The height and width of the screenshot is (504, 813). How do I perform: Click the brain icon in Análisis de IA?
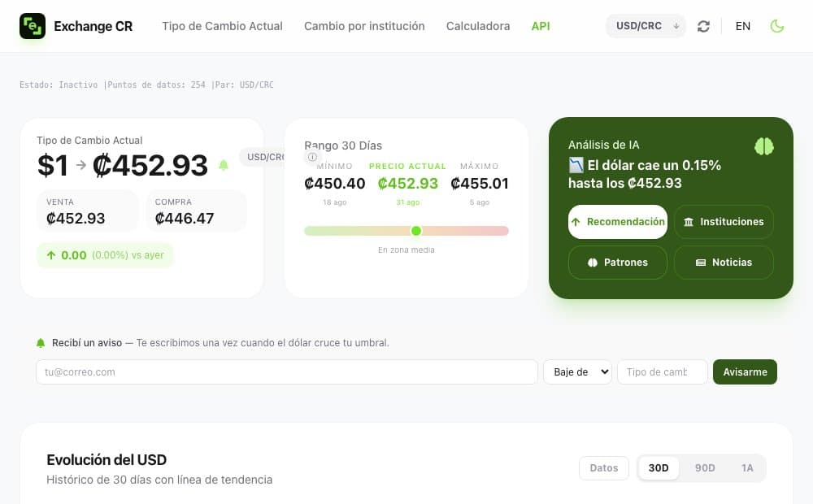763,146
